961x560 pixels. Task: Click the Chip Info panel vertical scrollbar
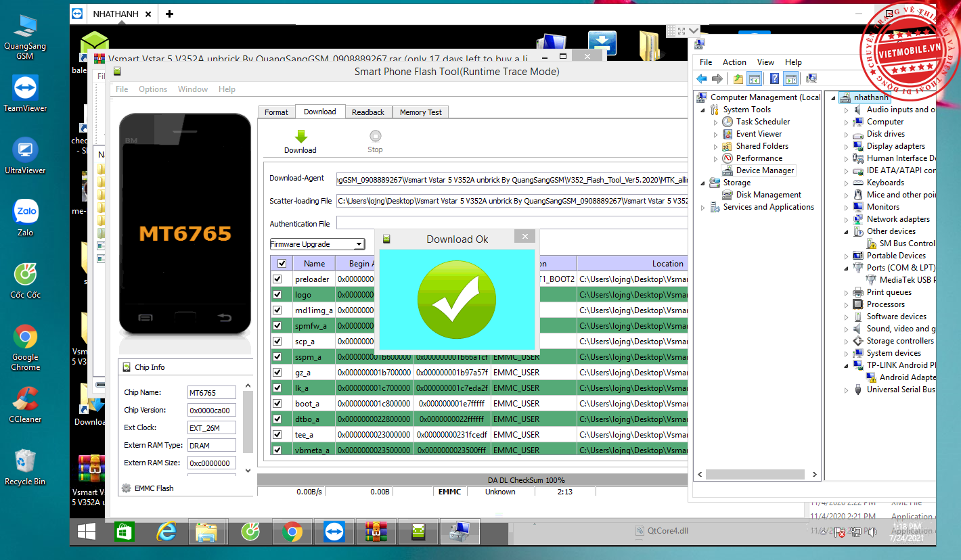coord(248,427)
